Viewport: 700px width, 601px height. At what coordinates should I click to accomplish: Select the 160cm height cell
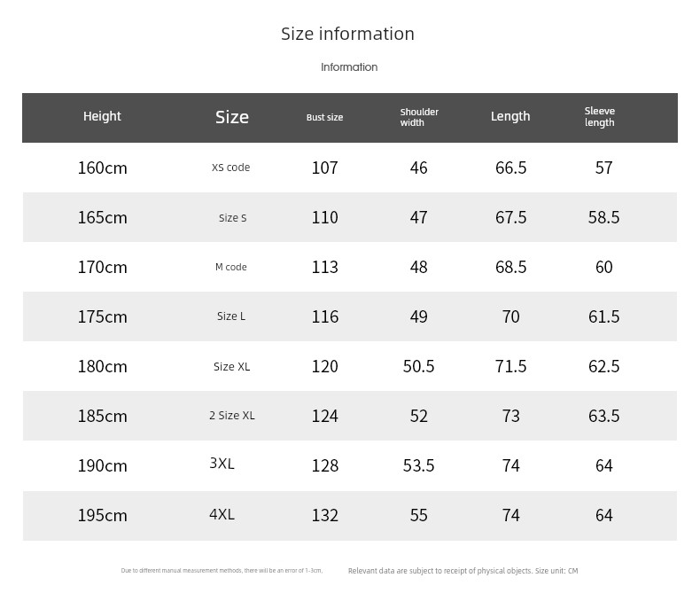(x=103, y=168)
